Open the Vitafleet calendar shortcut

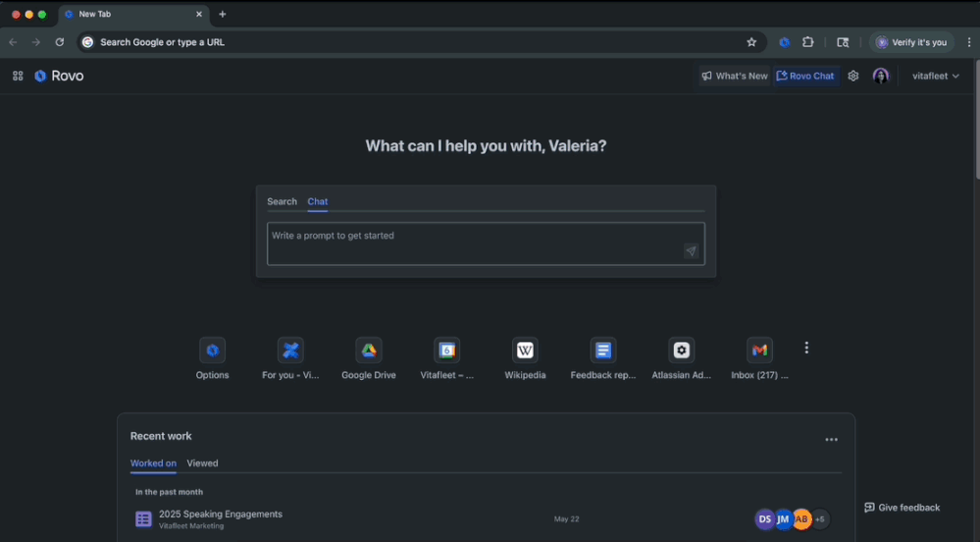(x=447, y=351)
